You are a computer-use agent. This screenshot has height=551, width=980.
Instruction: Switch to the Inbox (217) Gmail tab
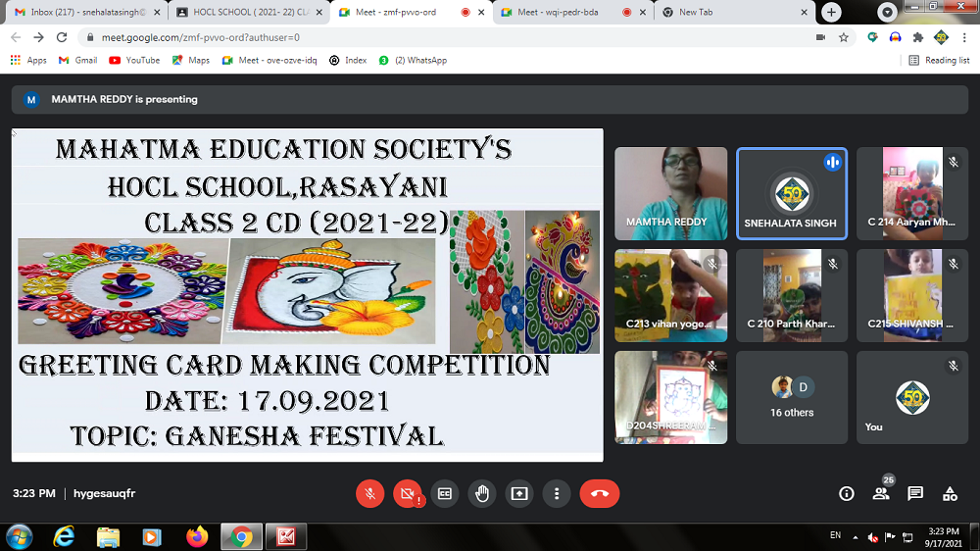click(x=82, y=13)
